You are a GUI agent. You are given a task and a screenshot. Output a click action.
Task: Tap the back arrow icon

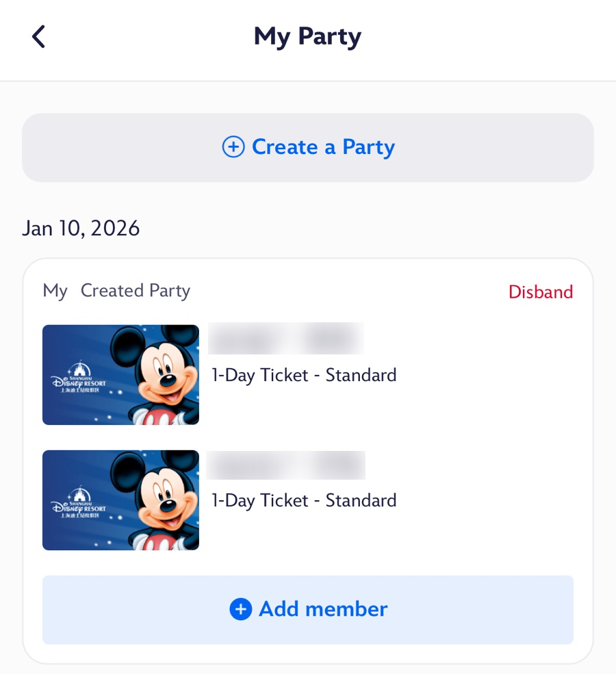click(x=39, y=36)
